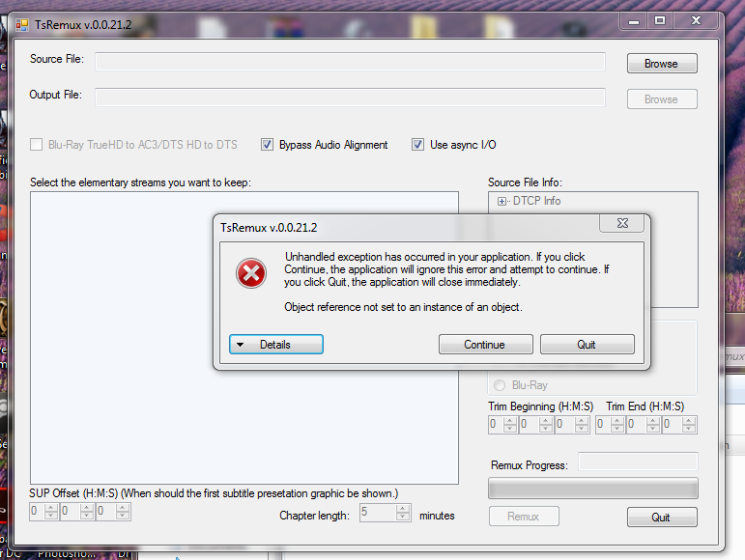745x560 pixels.
Task: Click the Remux progress bar
Action: (x=593, y=489)
